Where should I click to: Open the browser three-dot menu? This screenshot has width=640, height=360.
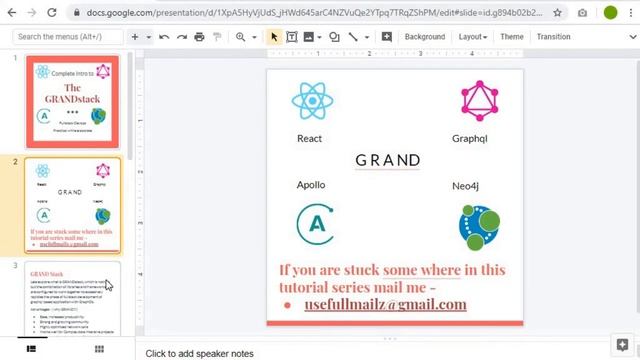click(631, 13)
